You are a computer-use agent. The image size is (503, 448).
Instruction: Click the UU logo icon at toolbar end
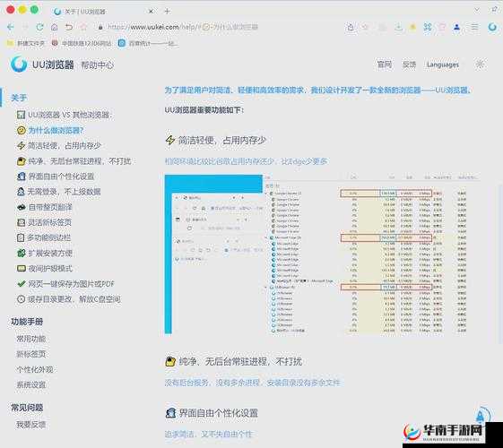coord(492,28)
